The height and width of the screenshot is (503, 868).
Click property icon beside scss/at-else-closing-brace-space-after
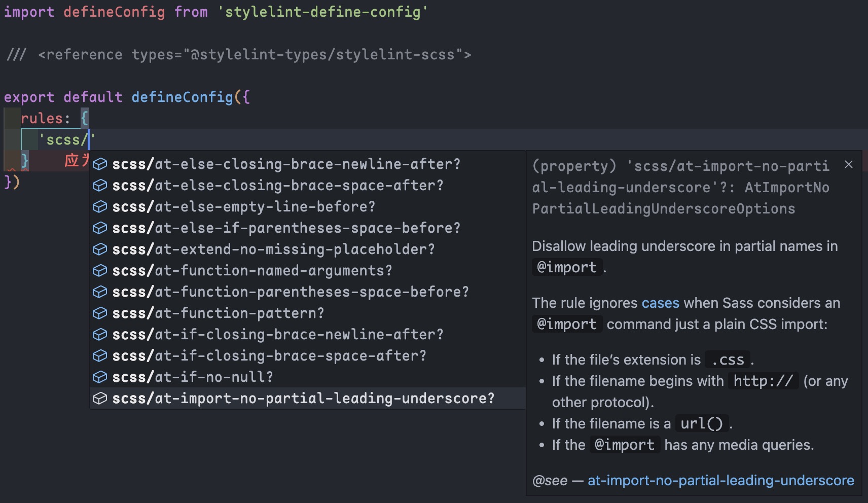pyautogui.click(x=100, y=185)
